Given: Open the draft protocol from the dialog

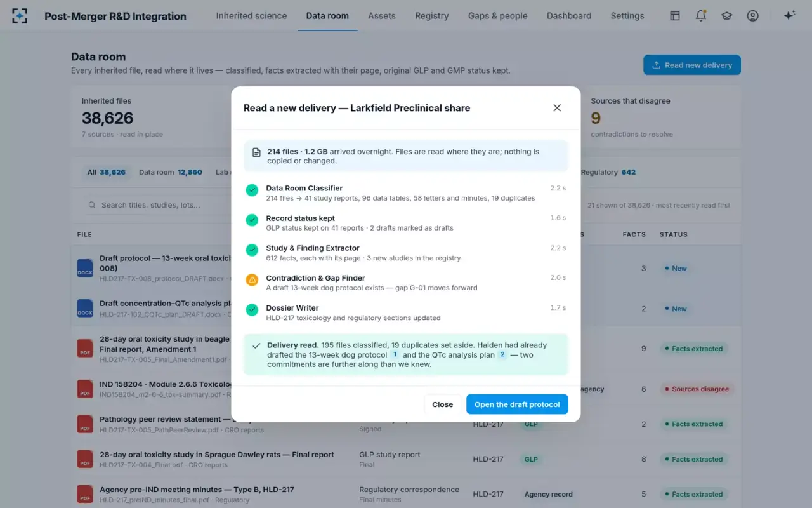Looking at the screenshot, I should click(517, 404).
